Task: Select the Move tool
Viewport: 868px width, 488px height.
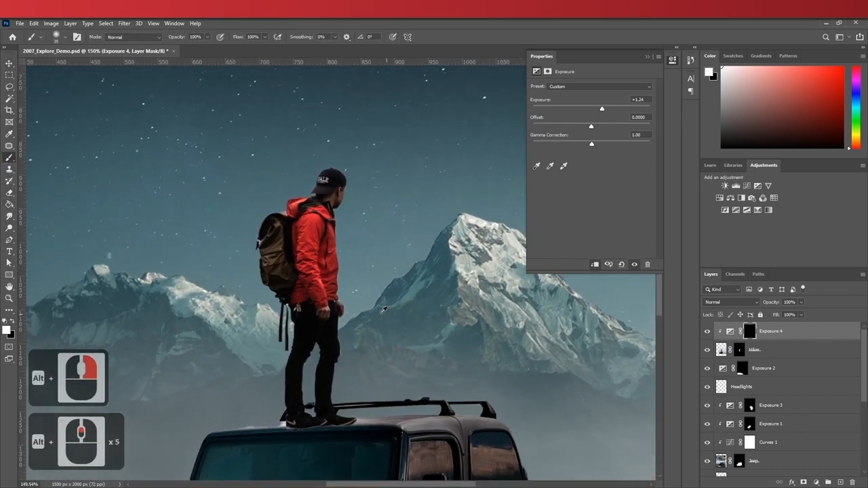Action: pyautogui.click(x=9, y=63)
